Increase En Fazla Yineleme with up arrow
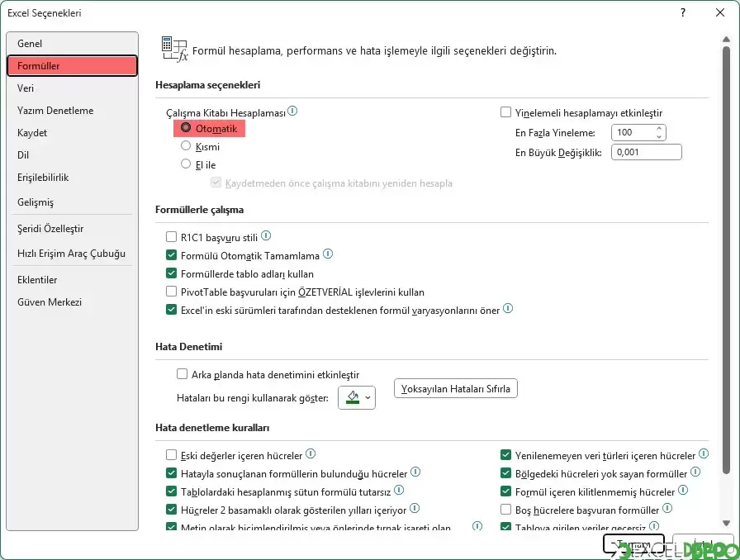Screen dimensions: 740x560 pyautogui.click(x=659, y=128)
